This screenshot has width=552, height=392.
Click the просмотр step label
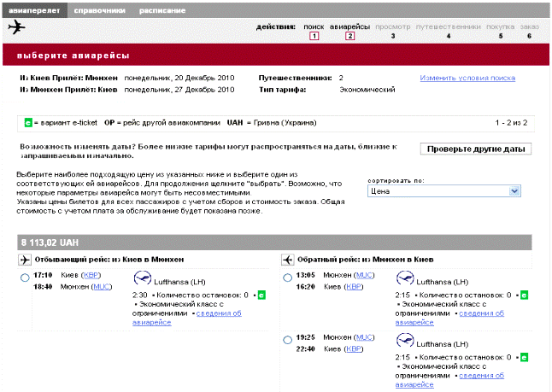[x=392, y=26]
